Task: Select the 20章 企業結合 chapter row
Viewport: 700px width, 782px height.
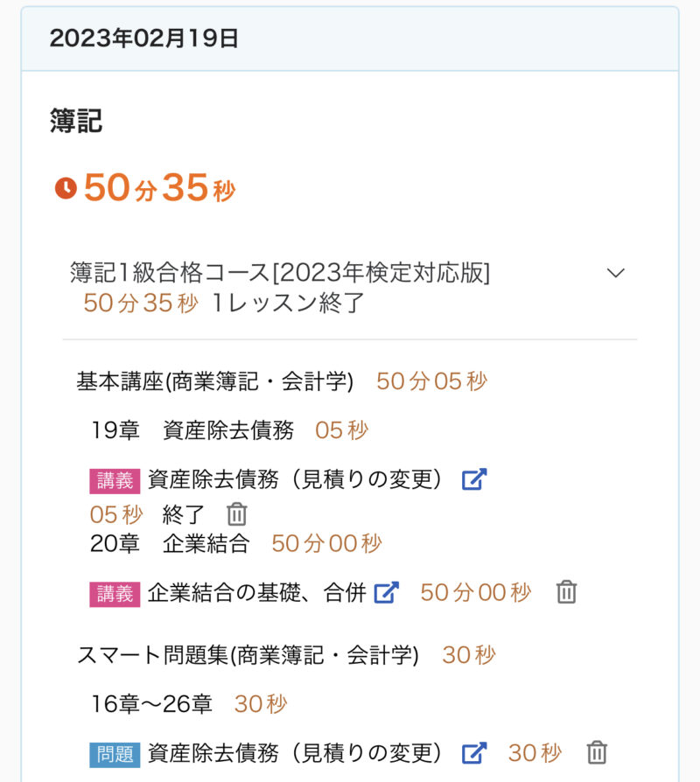Action: pyautogui.click(x=170, y=543)
